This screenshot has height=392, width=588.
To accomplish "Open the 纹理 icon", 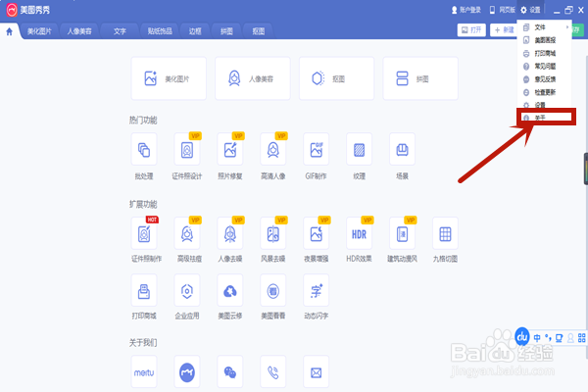I will [360, 149].
